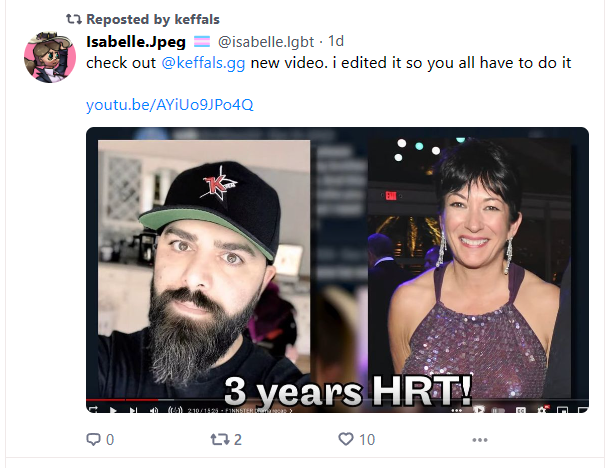Viewport: 609px width, 468px height.
Task: Click the next-track button in video bar
Action: click(133, 410)
